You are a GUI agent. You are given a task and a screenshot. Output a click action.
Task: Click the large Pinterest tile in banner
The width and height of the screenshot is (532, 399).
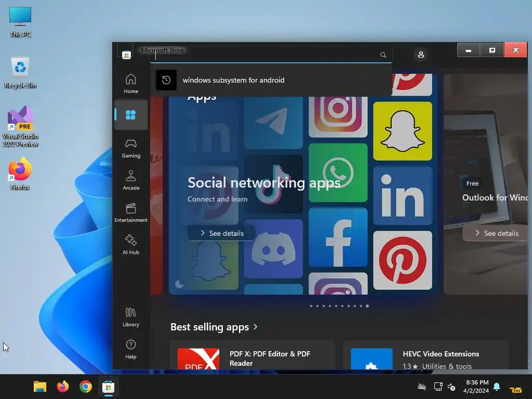point(403,260)
